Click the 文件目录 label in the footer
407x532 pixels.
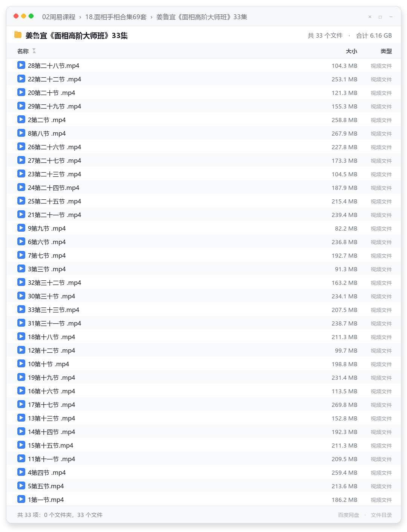point(381,515)
